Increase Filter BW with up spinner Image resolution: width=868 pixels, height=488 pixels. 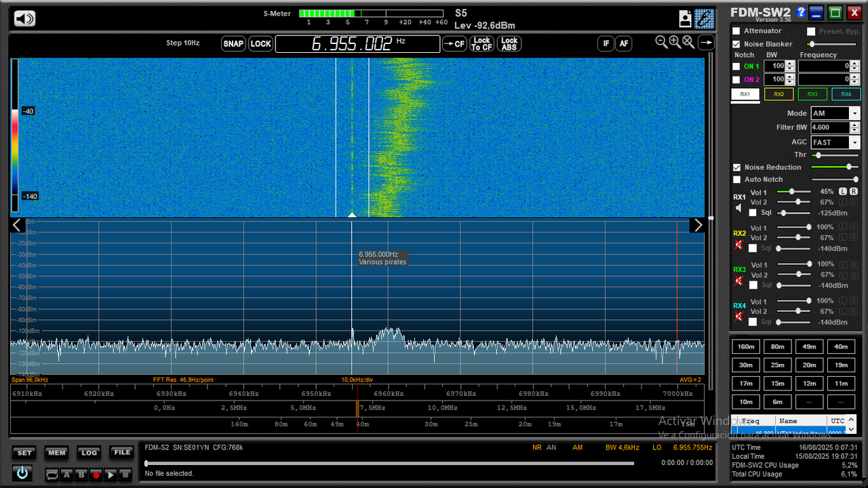[856, 125]
